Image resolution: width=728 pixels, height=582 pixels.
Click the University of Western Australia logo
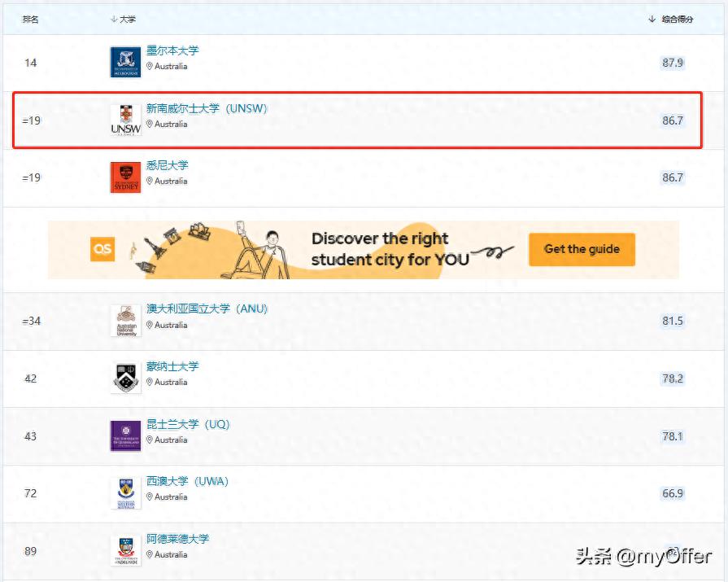[125, 493]
